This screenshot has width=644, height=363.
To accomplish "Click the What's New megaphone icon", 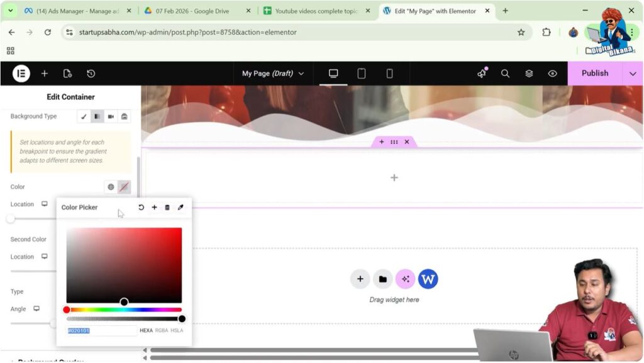I will click(x=482, y=74).
